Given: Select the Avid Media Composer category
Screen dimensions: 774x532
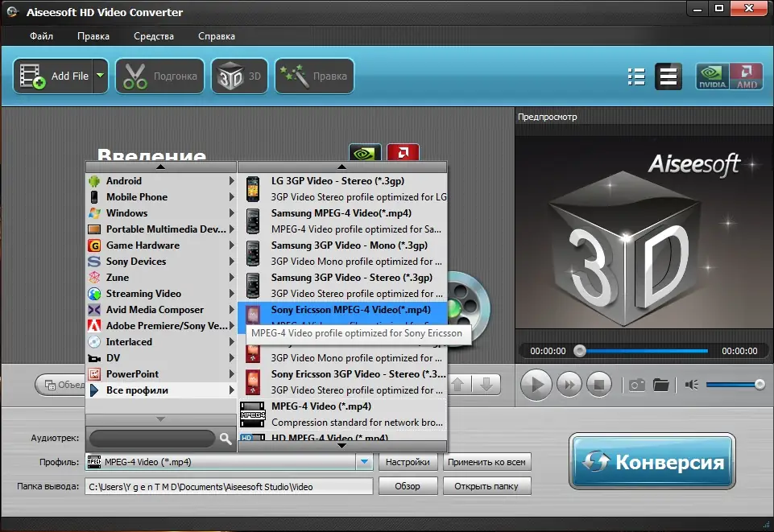Looking at the screenshot, I should click(161, 310).
